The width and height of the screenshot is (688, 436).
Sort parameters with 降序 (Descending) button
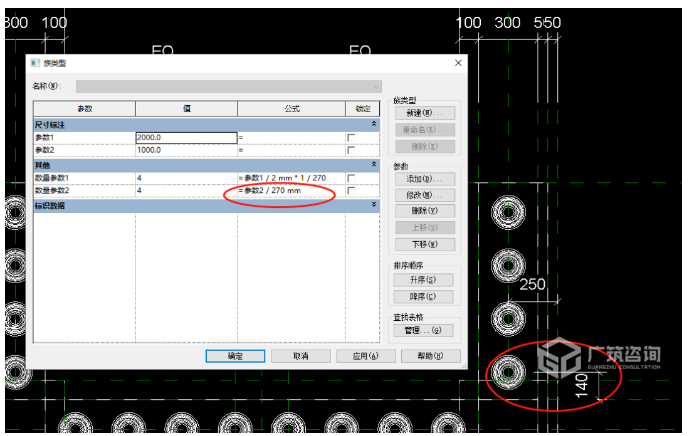pyautogui.click(x=423, y=297)
